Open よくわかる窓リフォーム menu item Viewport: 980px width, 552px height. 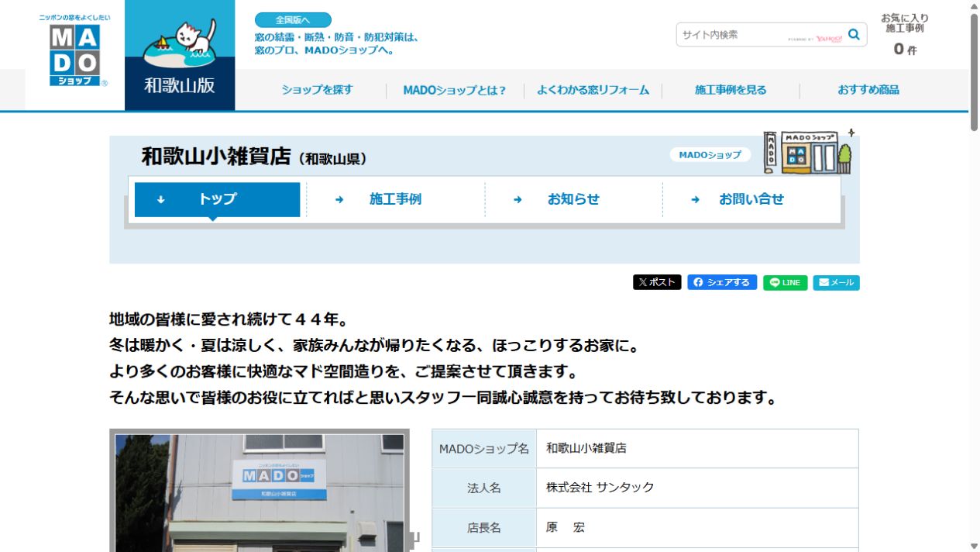tap(593, 90)
